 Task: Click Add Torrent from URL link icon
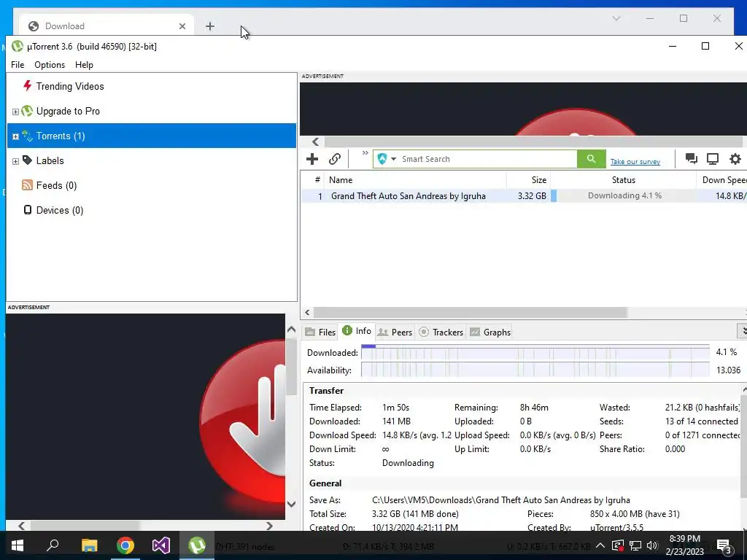tap(335, 159)
